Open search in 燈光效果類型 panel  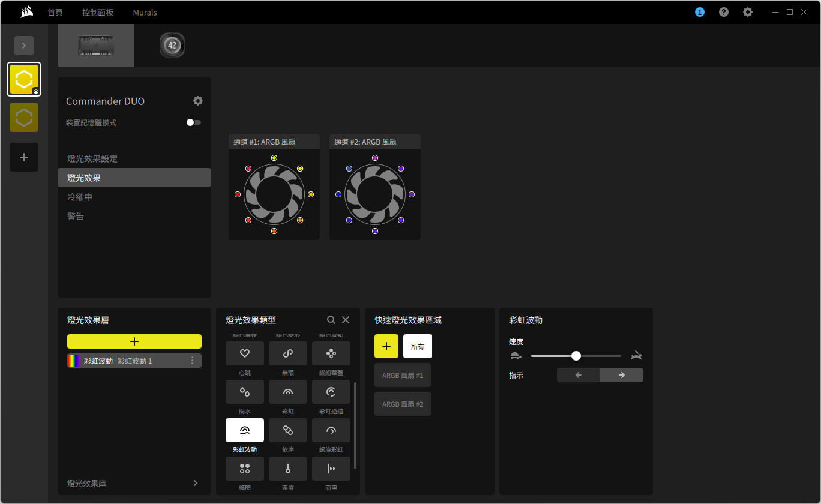[331, 320]
